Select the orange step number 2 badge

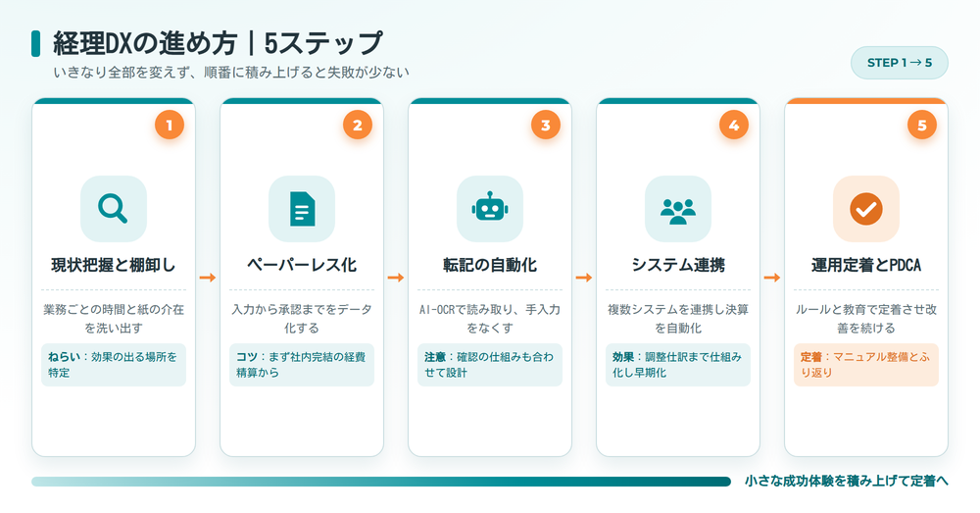click(358, 126)
